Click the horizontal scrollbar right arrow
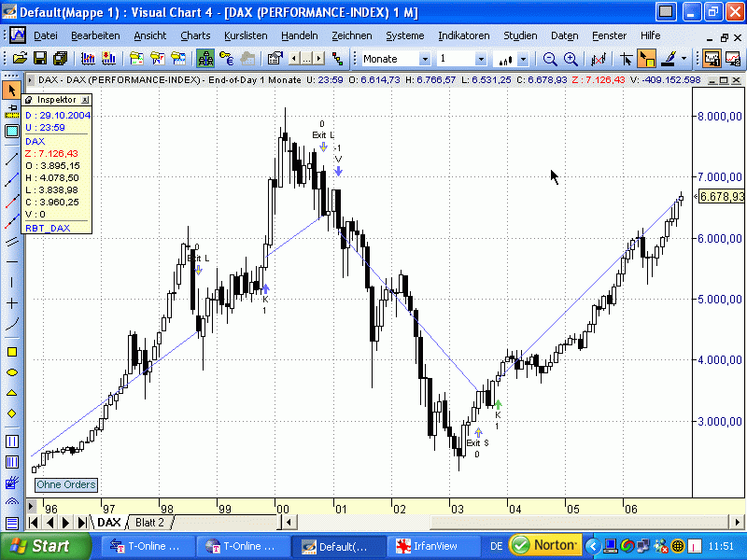Image resolution: width=747 pixels, height=560 pixels. (x=737, y=523)
